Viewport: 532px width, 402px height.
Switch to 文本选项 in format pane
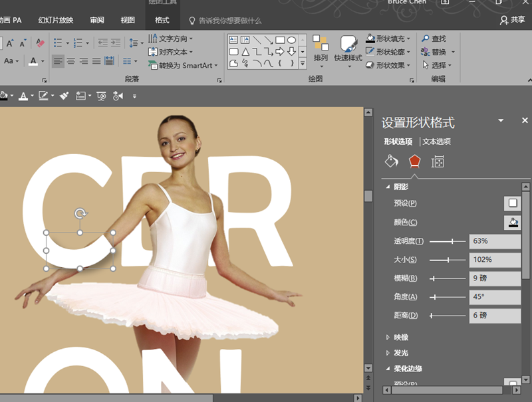pos(437,142)
